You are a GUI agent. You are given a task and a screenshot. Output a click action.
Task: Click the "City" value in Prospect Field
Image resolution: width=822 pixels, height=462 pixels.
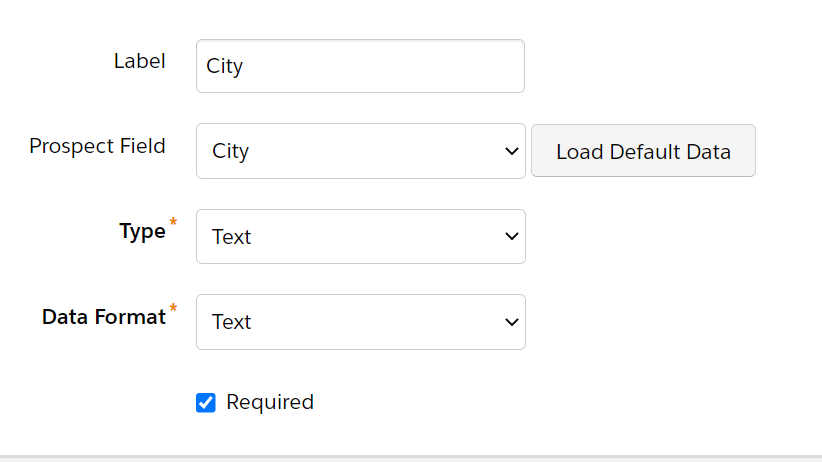[230, 151]
